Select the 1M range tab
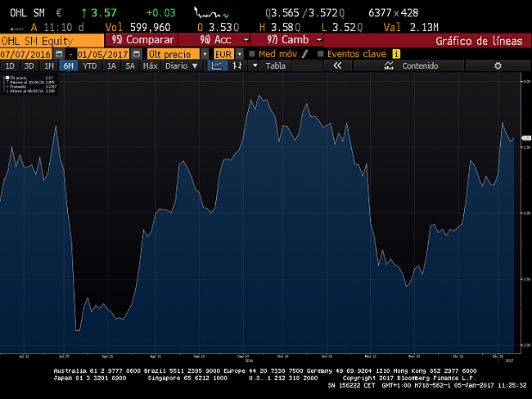 (x=49, y=65)
